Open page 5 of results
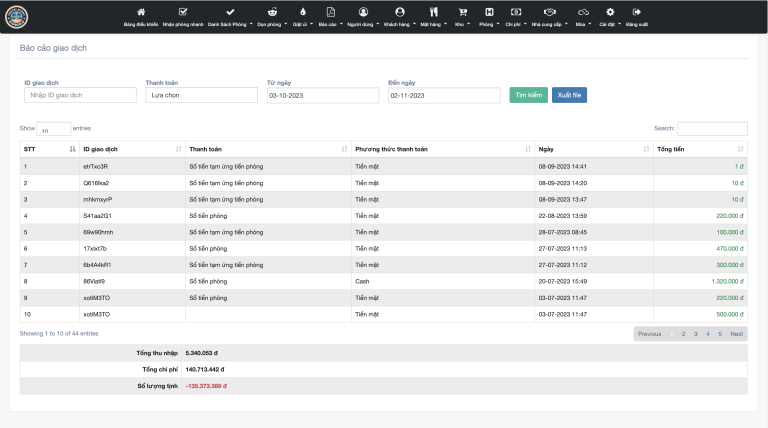This screenshot has height=428, width=768. click(720, 334)
